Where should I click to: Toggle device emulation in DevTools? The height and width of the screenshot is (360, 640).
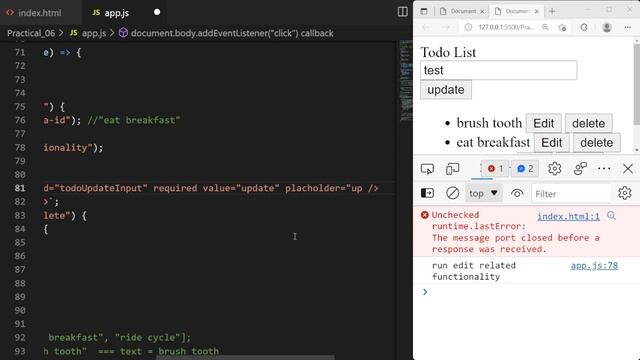pos(453,169)
